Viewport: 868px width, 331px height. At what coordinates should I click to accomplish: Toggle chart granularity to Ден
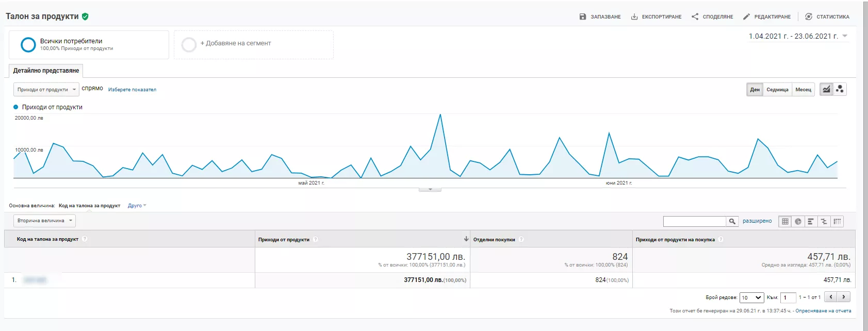[755, 90]
